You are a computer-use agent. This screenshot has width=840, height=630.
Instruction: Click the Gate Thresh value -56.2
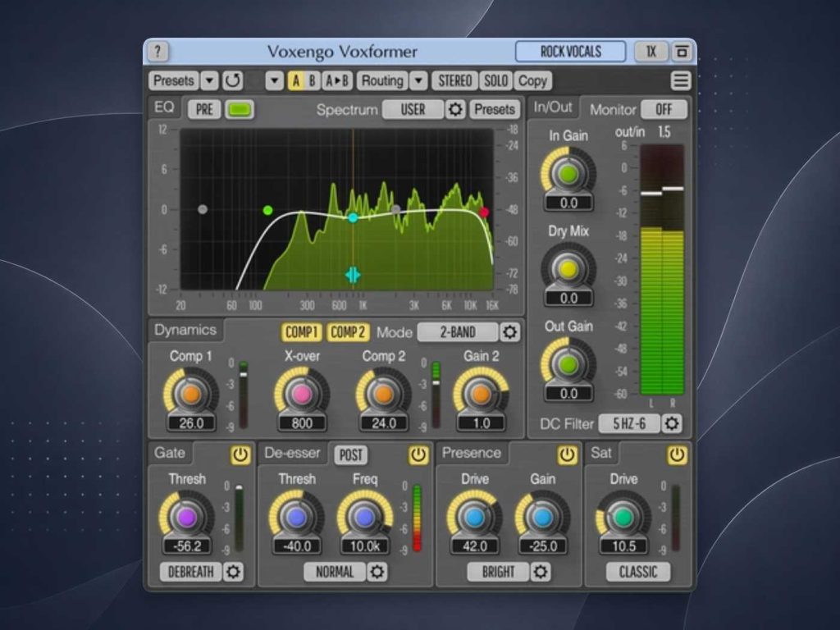click(187, 546)
